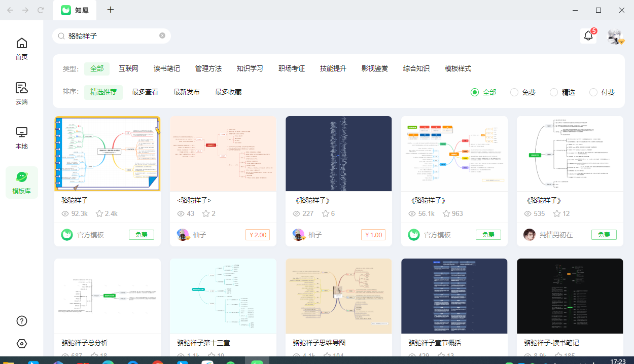Click the views eye icon on 骆驼祥子 92.3k card

click(65, 214)
